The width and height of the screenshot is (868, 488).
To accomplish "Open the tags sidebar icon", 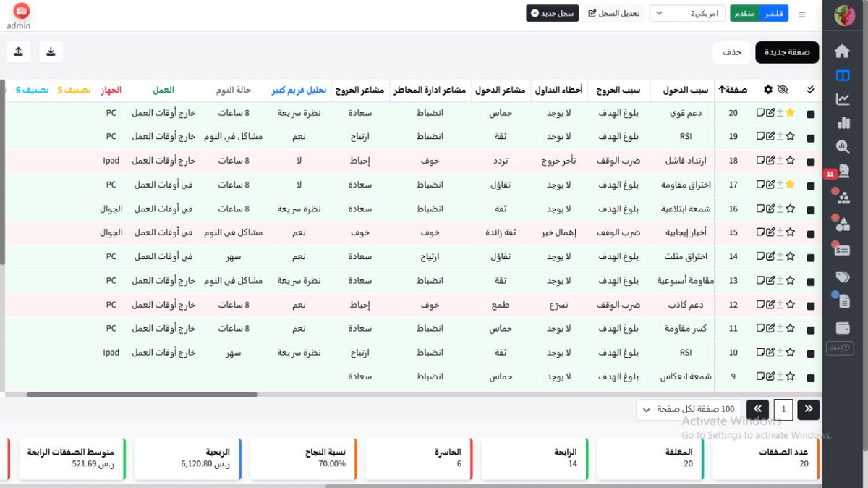I will coord(842,277).
